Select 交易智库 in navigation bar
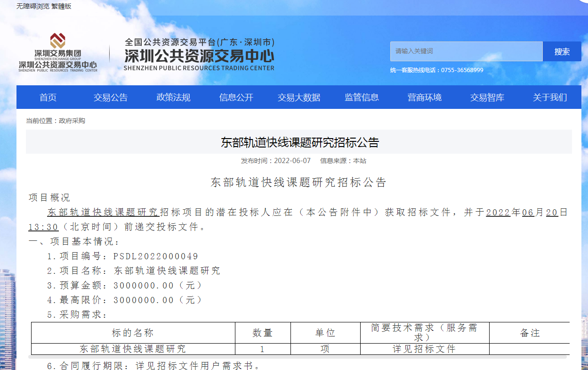 click(487, 98)
